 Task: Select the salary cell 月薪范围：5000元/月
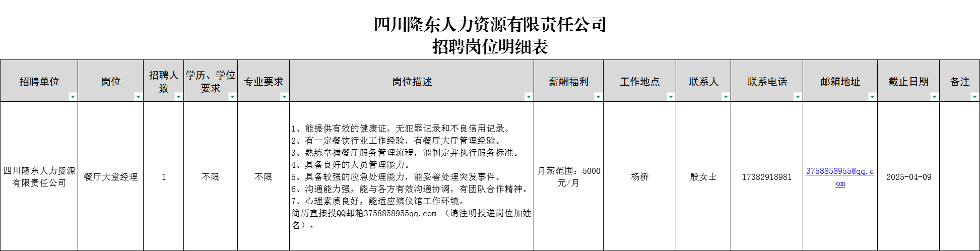pyautogui.click(x=568, y=177)
